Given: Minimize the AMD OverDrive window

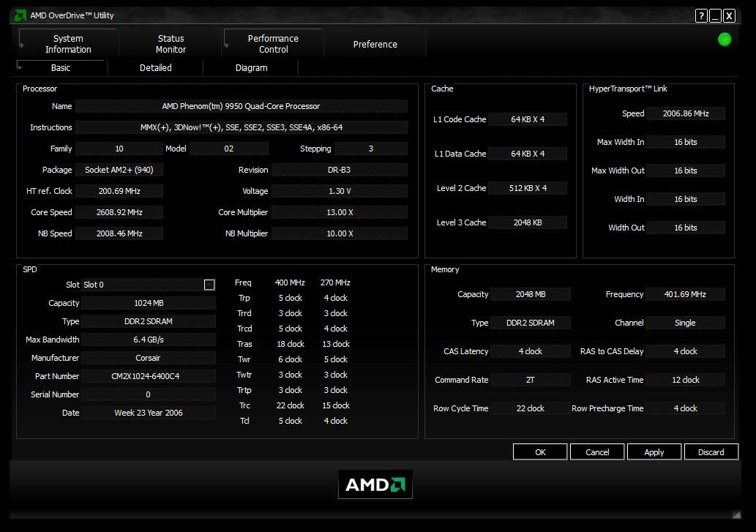Looking at the screenshot, I should click(x=715, y=16).
